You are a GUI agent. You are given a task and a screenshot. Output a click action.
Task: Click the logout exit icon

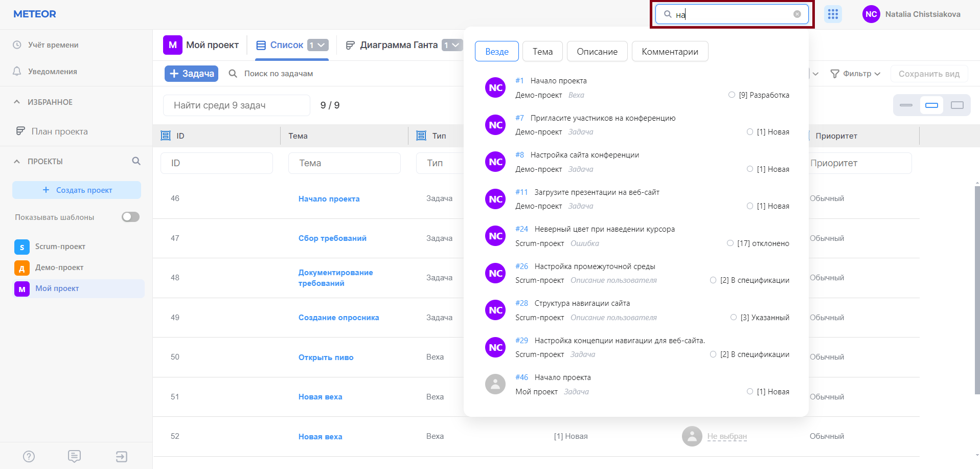121,456
